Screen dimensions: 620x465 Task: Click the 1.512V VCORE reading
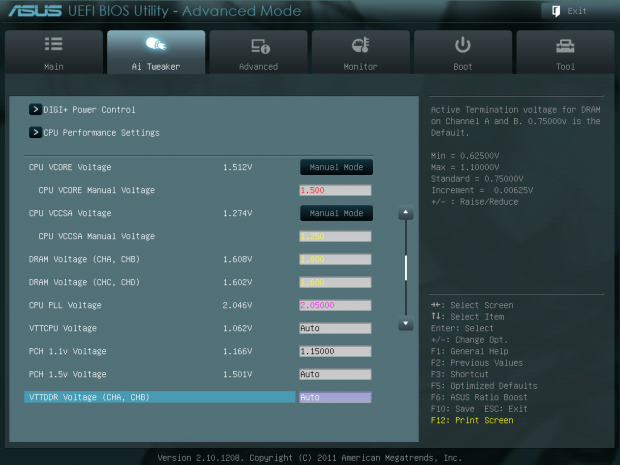238,167
